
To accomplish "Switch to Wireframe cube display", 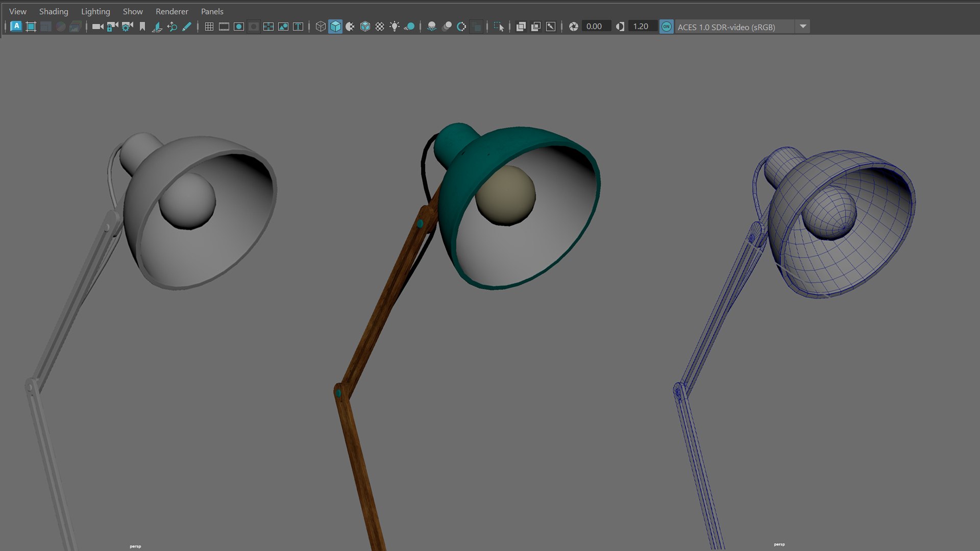I will click(x=321, y=27).
